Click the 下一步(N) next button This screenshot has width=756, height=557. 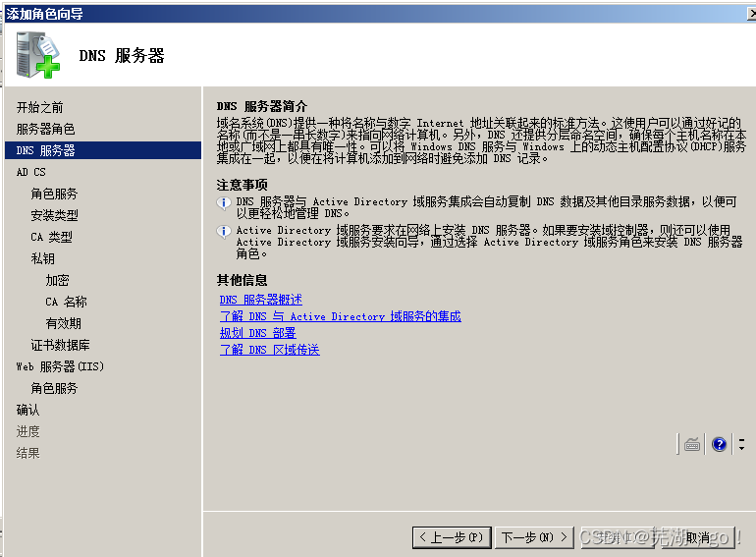tap(534, 537)
